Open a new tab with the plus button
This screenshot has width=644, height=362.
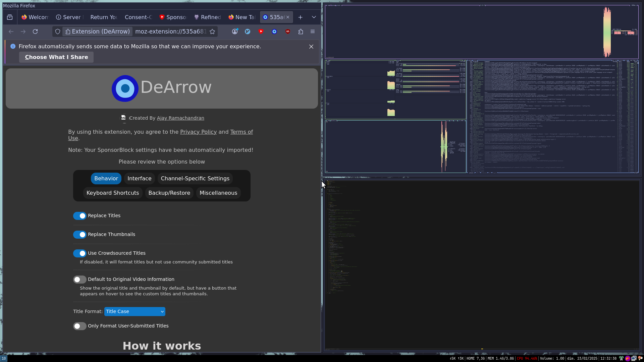tap(301, 17)
